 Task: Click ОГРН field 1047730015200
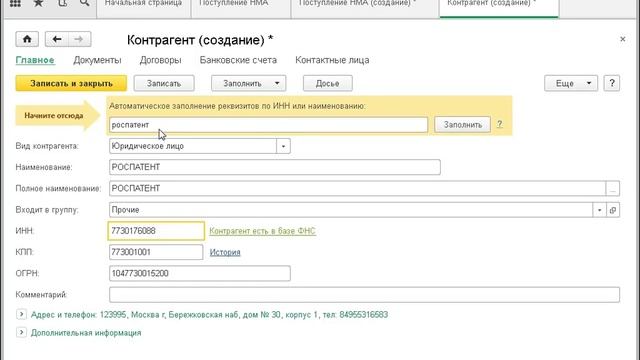pyautogui.click(x=200, y=273)
